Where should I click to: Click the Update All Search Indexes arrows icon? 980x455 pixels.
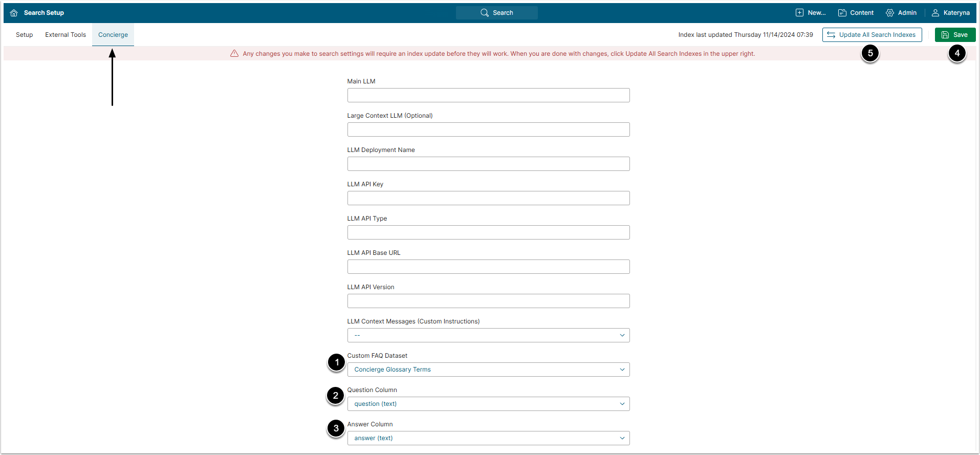[x=831, y=35]
